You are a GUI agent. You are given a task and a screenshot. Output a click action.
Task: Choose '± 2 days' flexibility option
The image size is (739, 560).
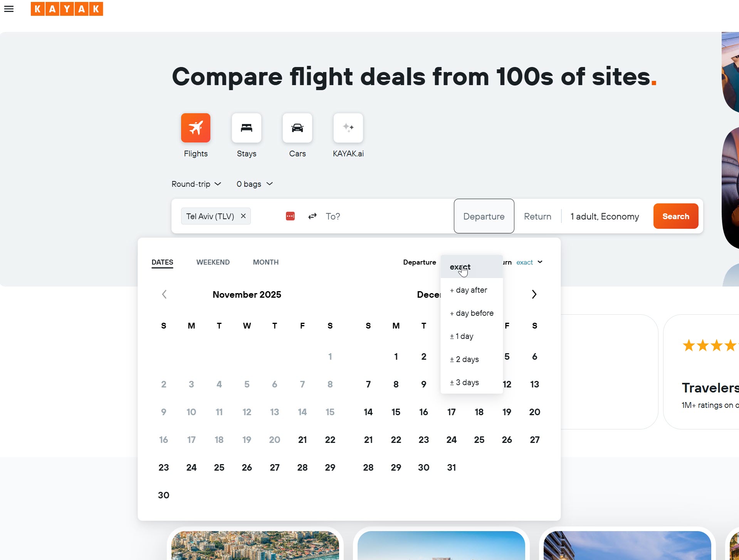(472, 359)
